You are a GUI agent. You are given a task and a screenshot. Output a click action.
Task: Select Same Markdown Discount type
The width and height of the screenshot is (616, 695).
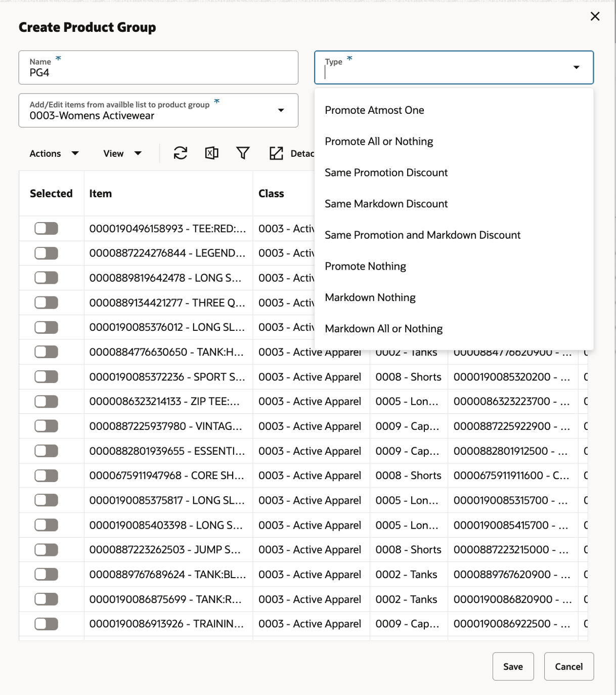454,204
